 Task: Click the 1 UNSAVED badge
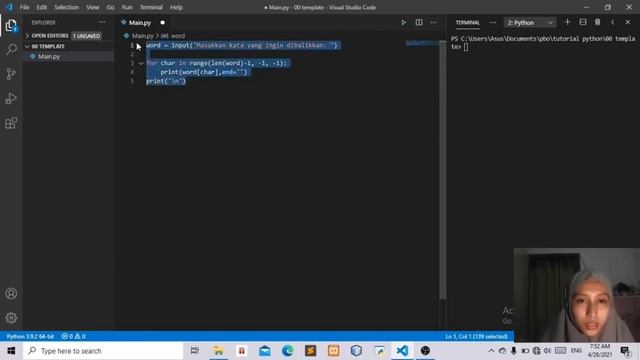click(87, 36)
